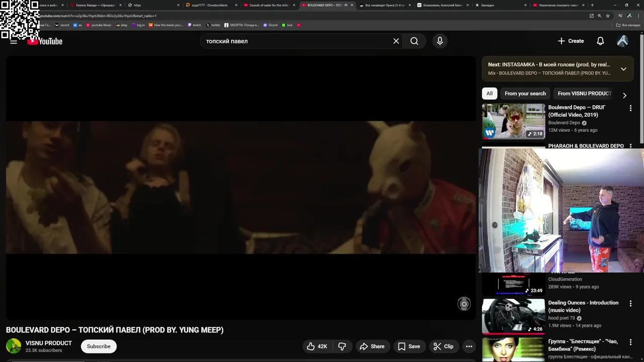The image size is (644, 362).
Task: Open the VISNU PRODUCT channel avatar
Action: (x=14, y=346)
